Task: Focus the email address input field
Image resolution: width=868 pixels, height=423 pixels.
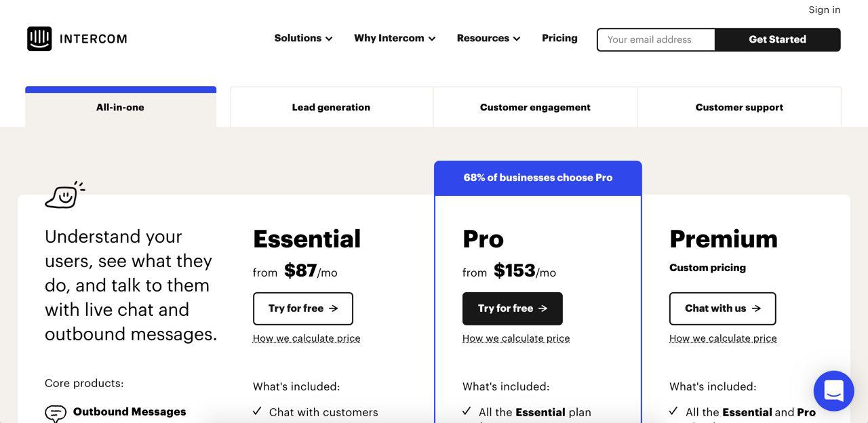Action: click(x=656, y=39)
